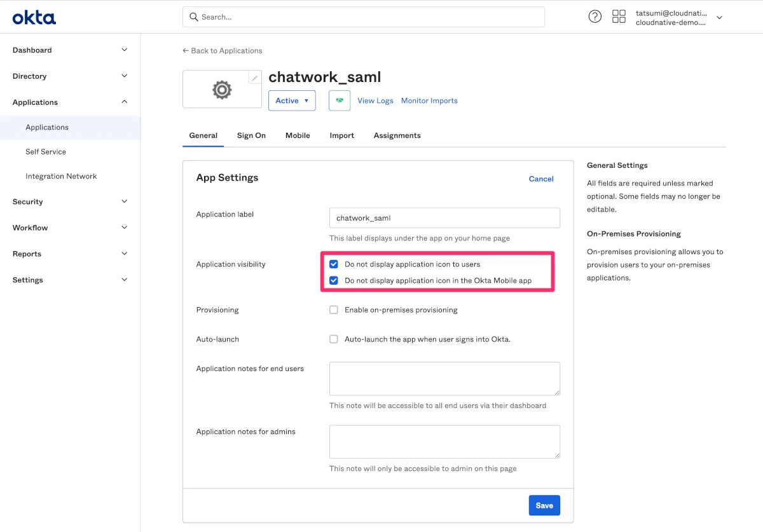The width and height of the screenshot is (763, 532).
Task: Click the View Logs link
Action: (x=375, y=100)
